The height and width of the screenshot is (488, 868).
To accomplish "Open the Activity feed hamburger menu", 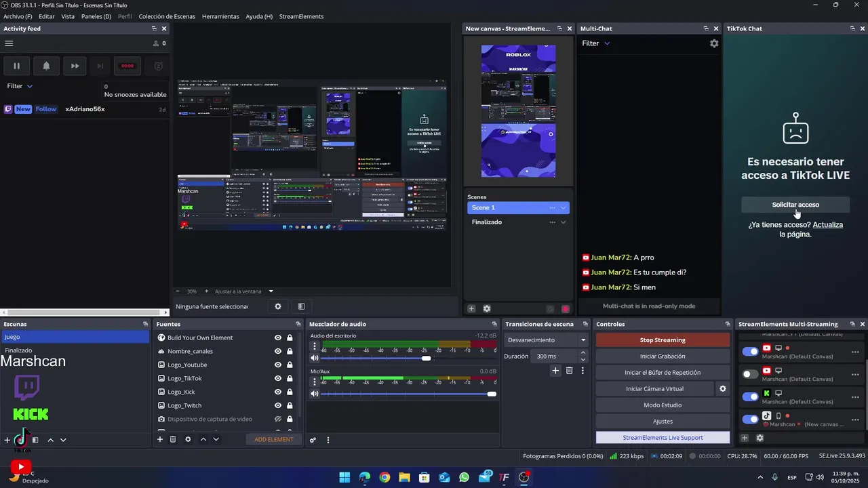I will pyautogui.click(x=9, y=43).
